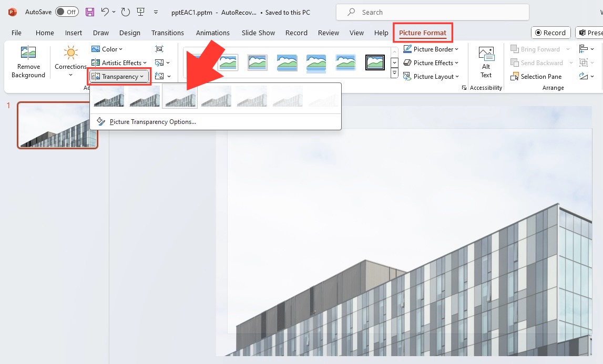This screenshot has height=364, width=603.
Task: Choose Picture Transparency Options
Action: click(x=152, y=122)
